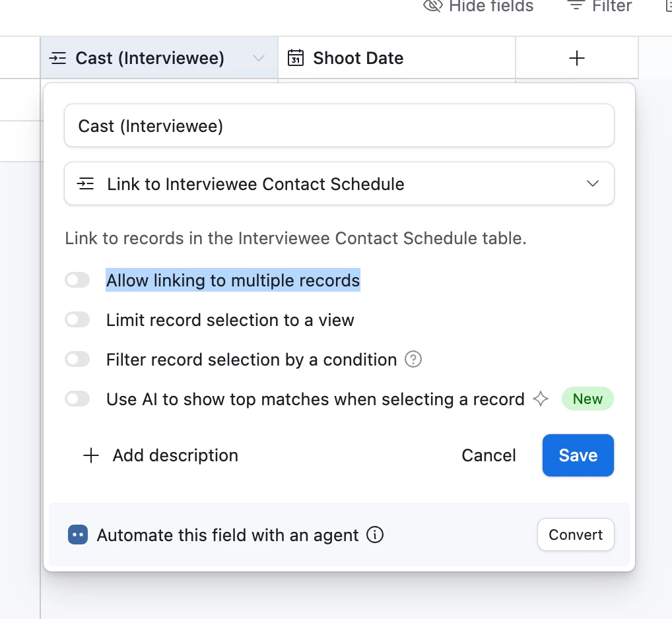Click the info icon next to Automate this field
Screen dimensions: 672x619
tap(375, 535)
